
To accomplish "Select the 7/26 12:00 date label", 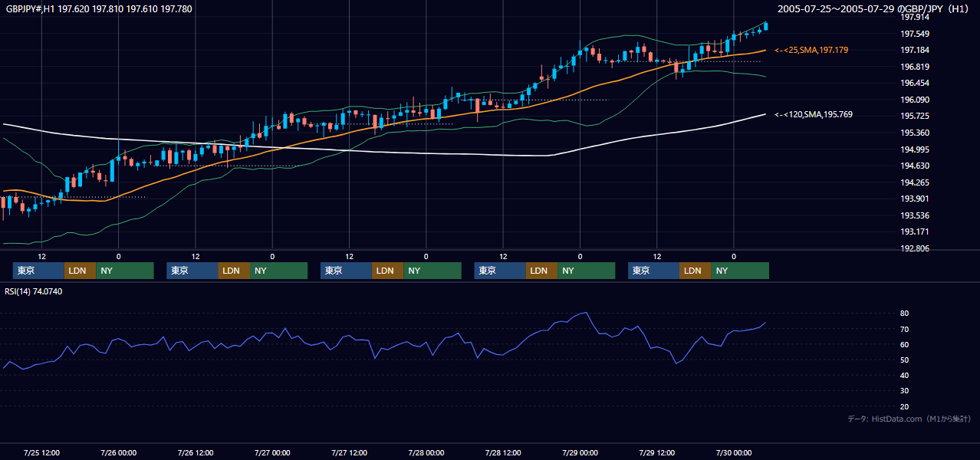I will pyautogui.click(x=196, y=452).
